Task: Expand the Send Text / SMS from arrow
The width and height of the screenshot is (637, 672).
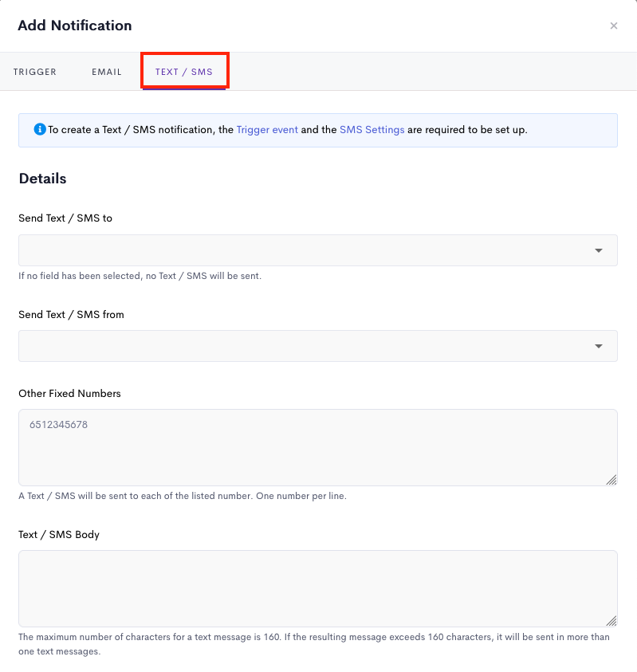Action: (599, 346)
